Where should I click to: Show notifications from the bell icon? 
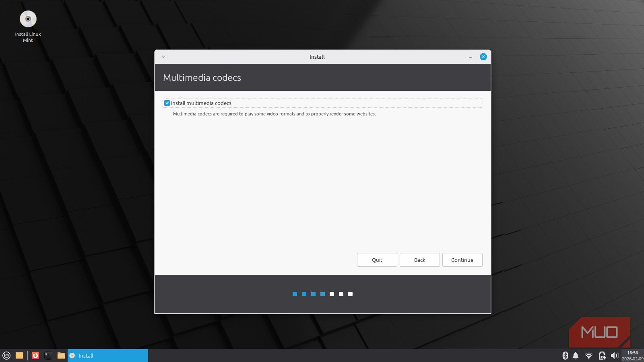pos(576,356)
